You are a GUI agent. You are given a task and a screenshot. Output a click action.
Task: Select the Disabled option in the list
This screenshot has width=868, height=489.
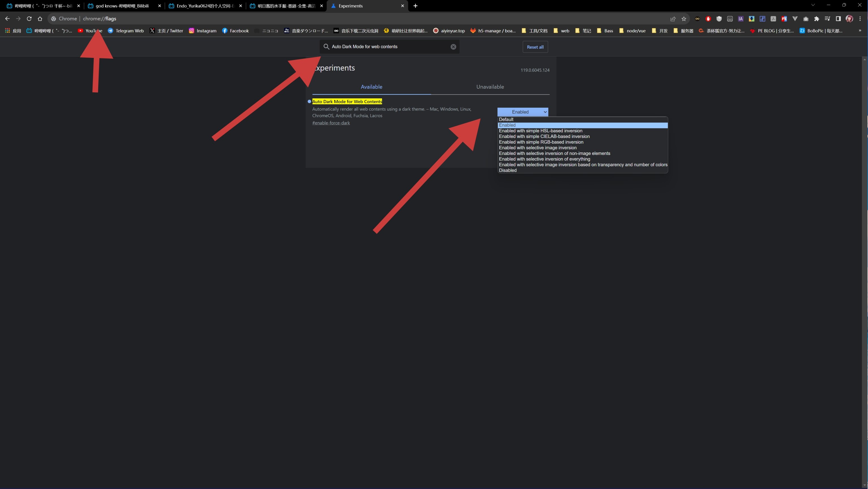507,170
